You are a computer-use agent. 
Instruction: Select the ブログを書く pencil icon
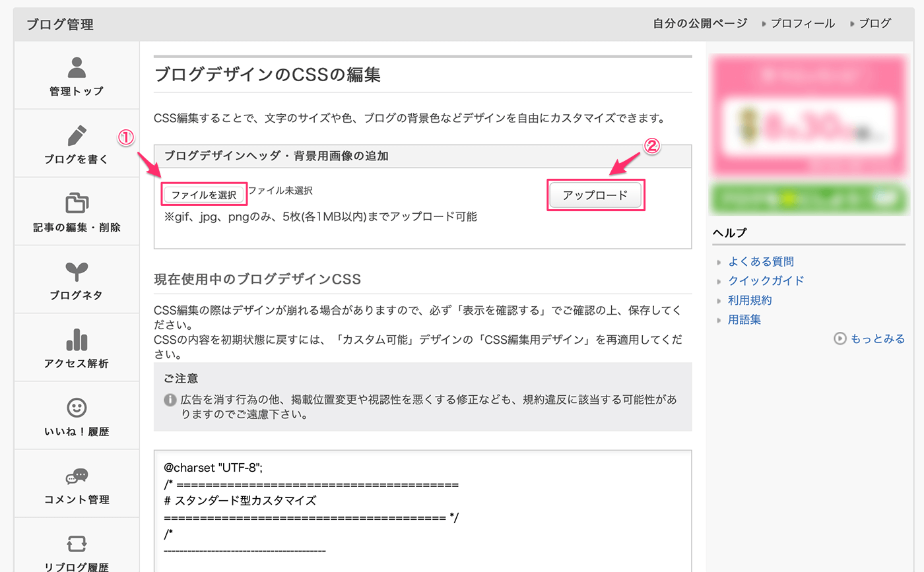pyautogui.click(x=77, y=136)
